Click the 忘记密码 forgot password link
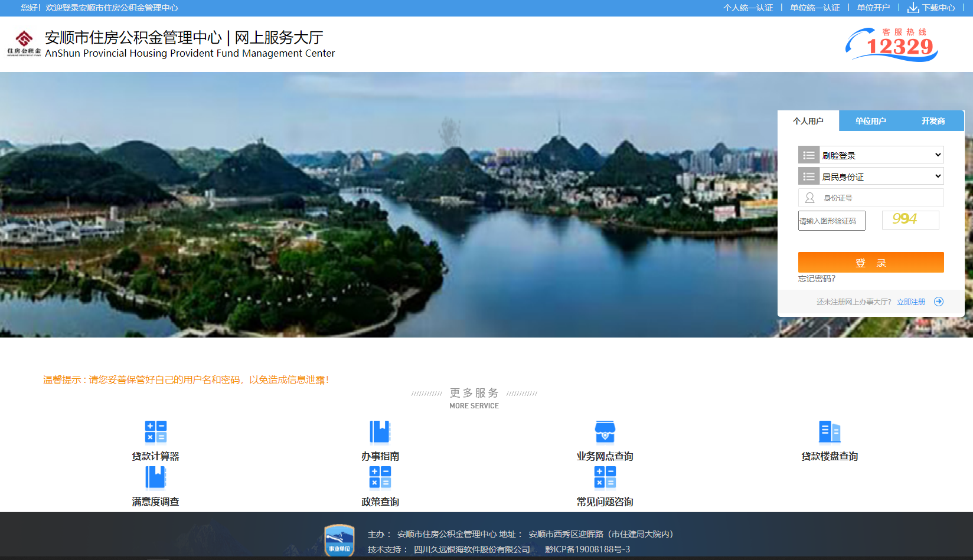Viewport: 973px width, 560px height. pyautogui.click(x=817, y=278)
